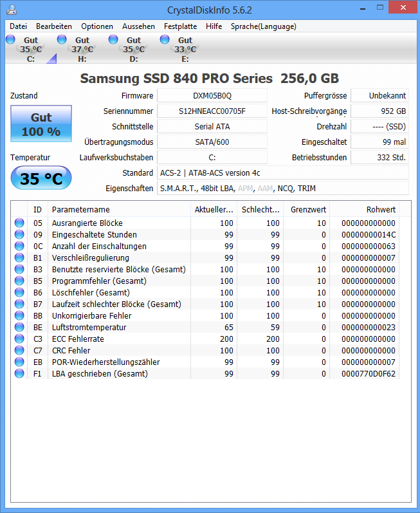The width and height of the screenshot is (420, 513).
Task: Open the Datei menu
Action: pos(18,26)
